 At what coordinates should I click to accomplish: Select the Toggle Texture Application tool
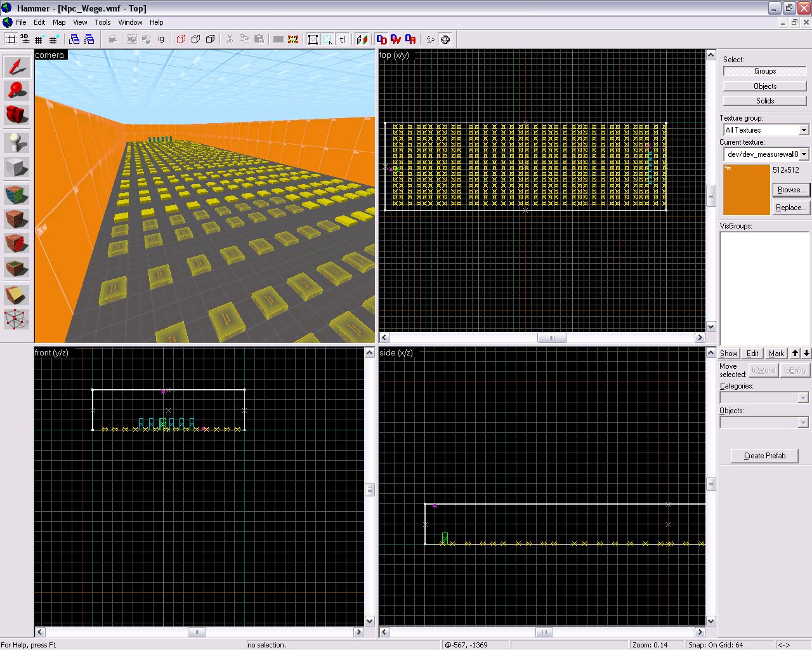(16, 195)
